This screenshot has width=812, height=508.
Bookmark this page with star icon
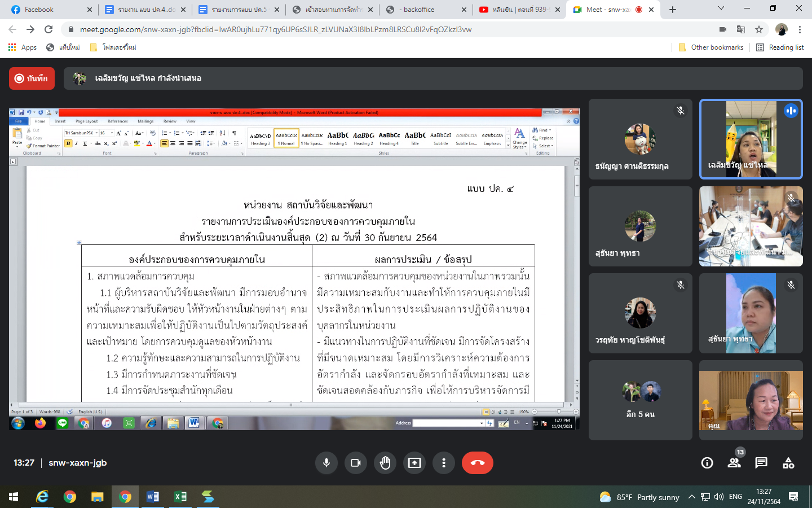point(759,29)
